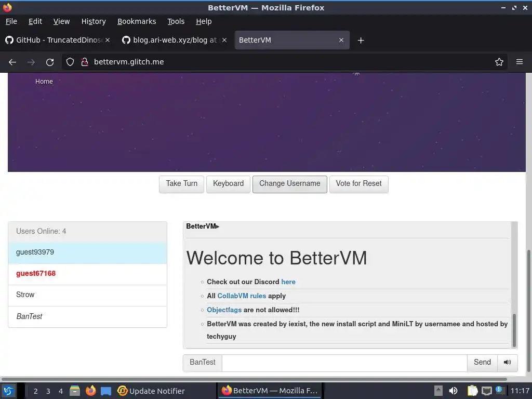The width and height of the screenshot is (532, 399).
Task: Open the on-screen Keyboard button
Action: pos(229,184)
